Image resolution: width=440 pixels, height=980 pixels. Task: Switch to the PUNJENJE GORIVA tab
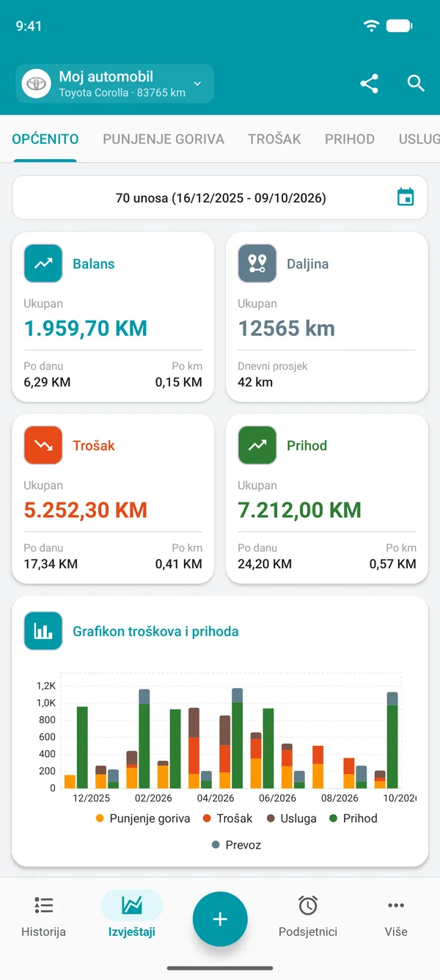tap(164, 139)
